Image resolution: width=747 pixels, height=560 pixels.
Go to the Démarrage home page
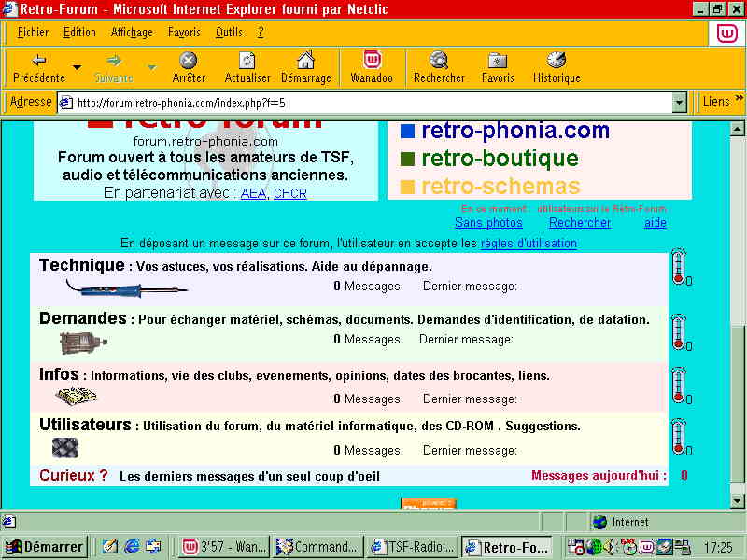(x=306, y=67)
